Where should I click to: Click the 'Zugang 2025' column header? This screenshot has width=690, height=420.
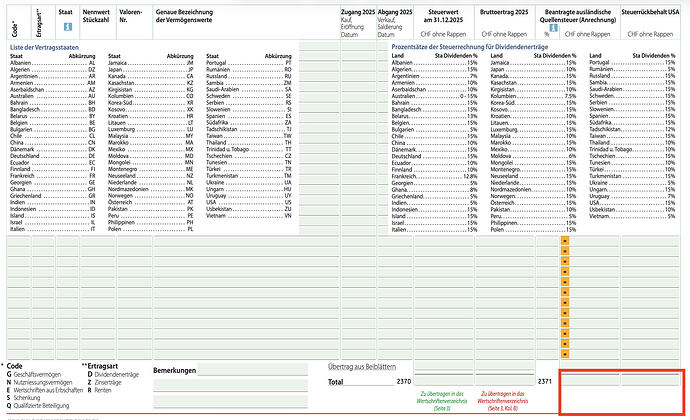358,12
